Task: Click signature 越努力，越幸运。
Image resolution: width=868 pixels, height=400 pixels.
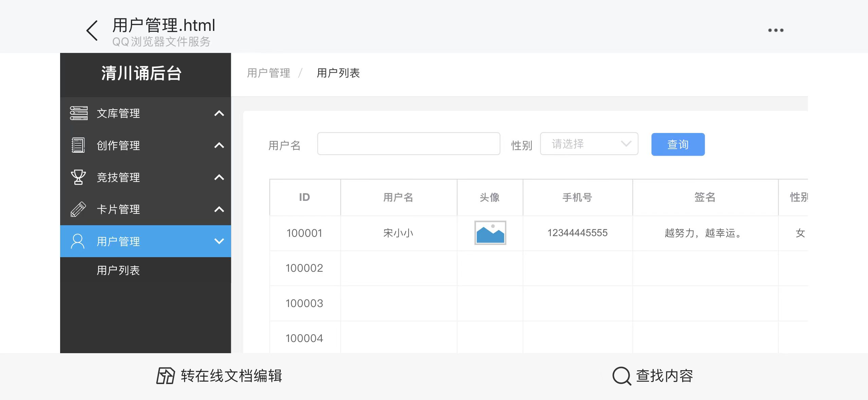Action: 705,233
